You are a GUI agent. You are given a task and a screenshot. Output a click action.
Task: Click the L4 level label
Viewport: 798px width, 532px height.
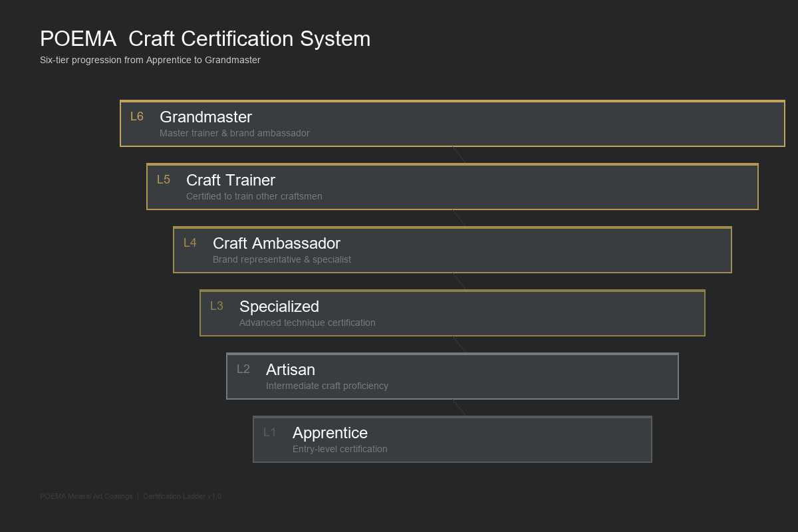click(190, 243)
